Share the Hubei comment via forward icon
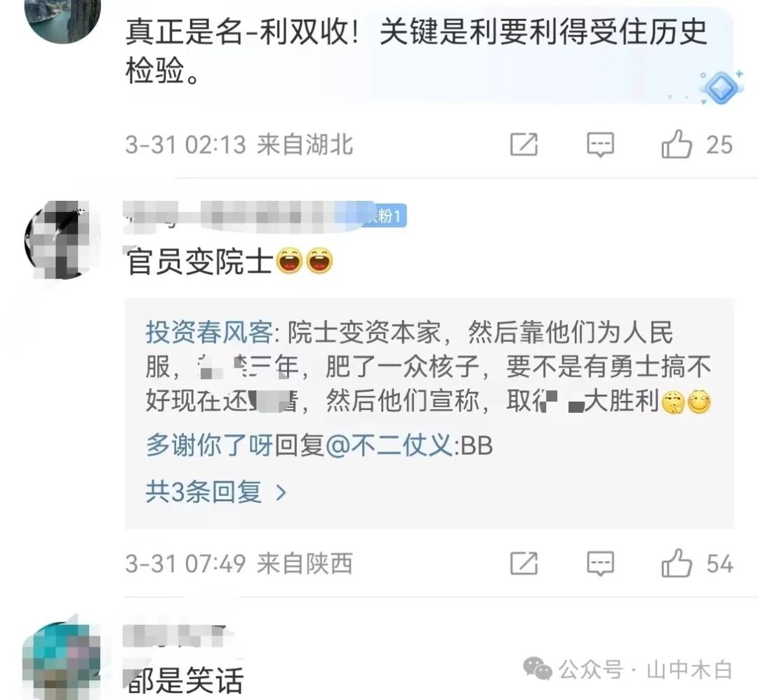758x700 pixels. pyautogui.click(x=524, y=144)
